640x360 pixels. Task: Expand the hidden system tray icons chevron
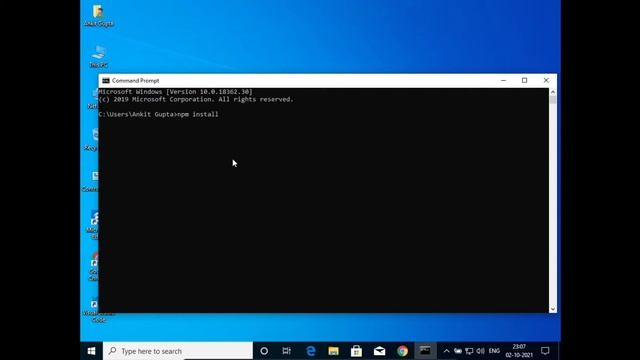point(447,351)
